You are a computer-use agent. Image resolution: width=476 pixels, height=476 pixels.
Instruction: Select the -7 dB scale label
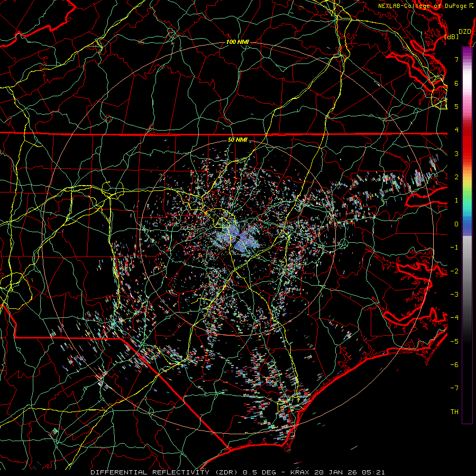pyautogui.click(x=454, y=388)
